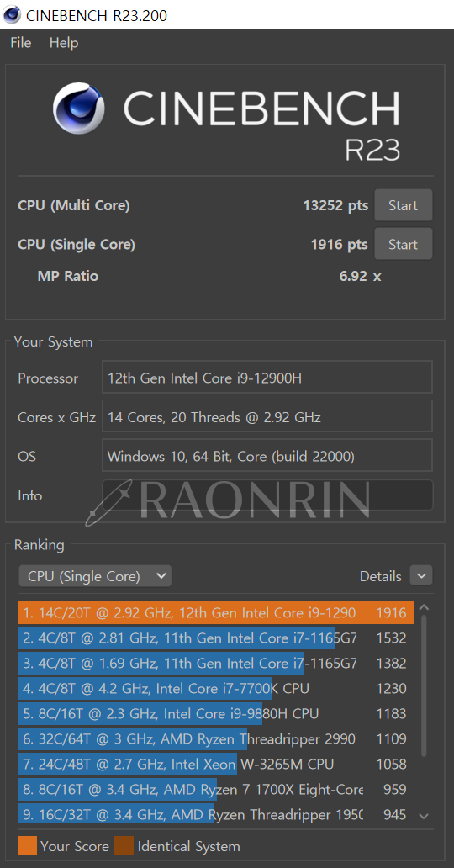
Task: Open the CPU (Single Core) ranking dropdown
Action: click(95, 576)
